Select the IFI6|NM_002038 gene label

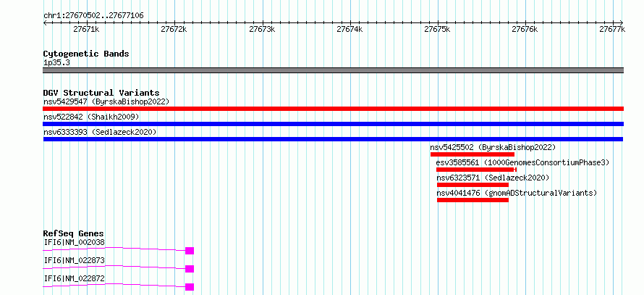[x=75, y=242]
